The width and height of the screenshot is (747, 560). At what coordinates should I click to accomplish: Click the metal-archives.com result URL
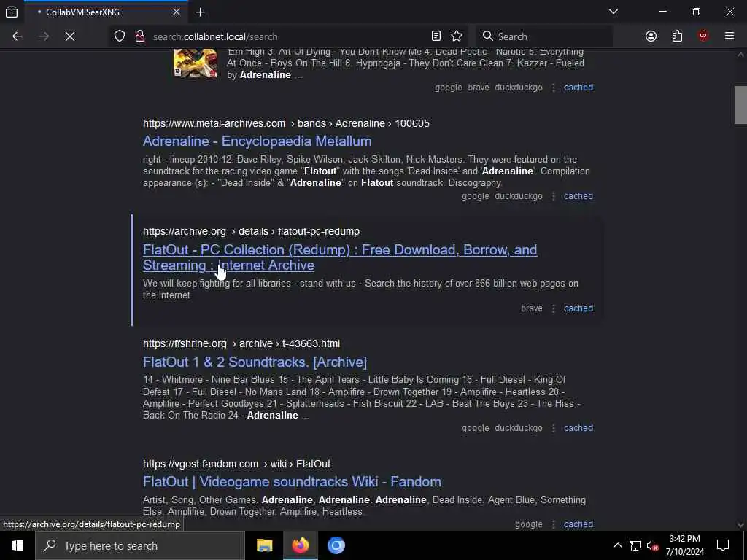click(286, 123)
